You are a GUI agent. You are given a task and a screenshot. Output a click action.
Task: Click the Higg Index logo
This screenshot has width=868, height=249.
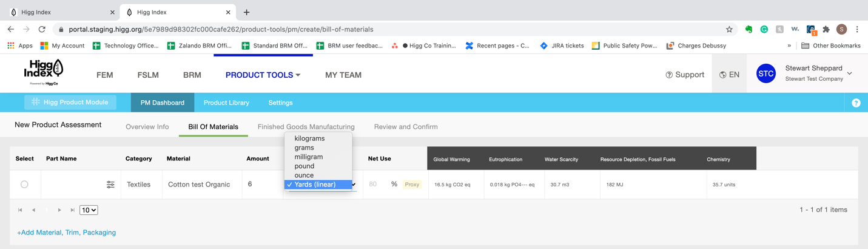pyautogui.click(x=44, y=72)
